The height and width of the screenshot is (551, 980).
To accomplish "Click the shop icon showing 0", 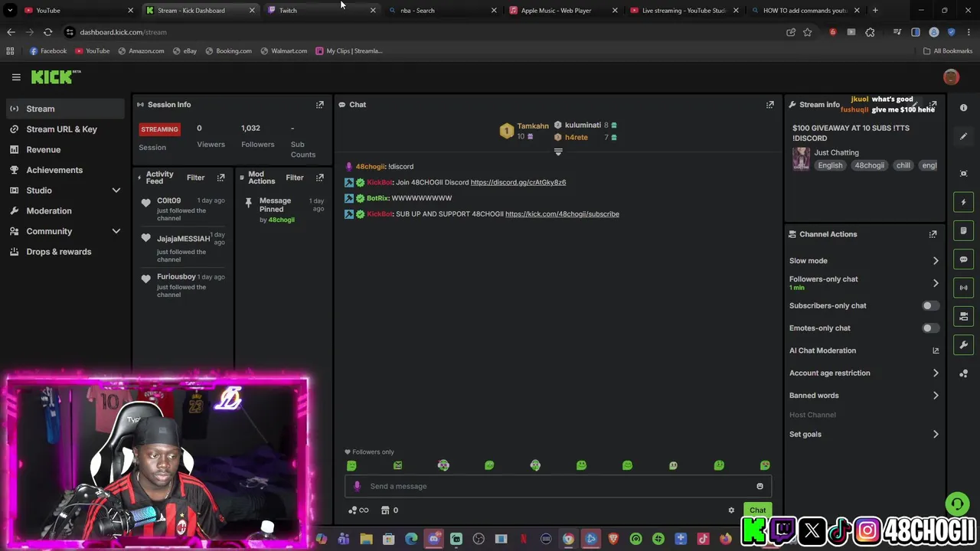I will tap(390, 510).
